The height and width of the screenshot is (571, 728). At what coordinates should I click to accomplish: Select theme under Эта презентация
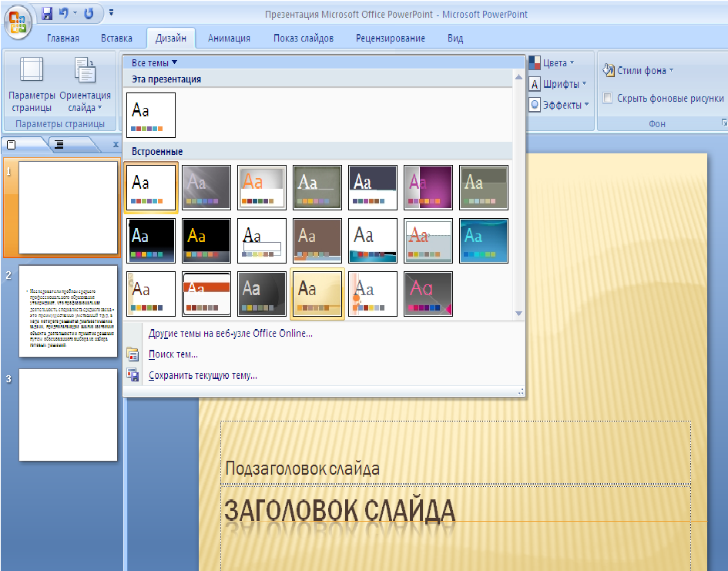(x=151, y=115)
